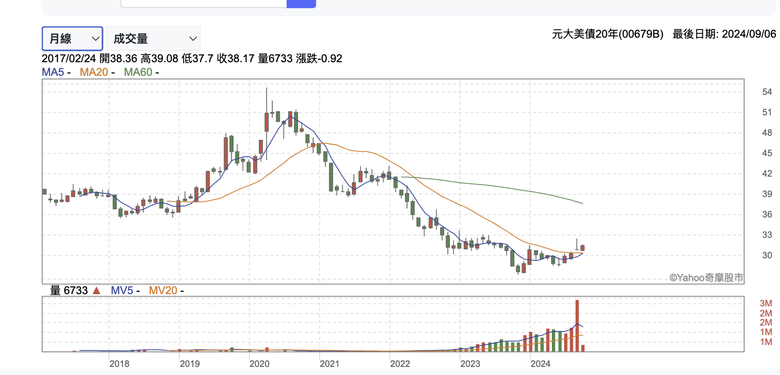The image size is (780, 375).
Task: Click the MV20 volume legend label
Action: point(163,290)
